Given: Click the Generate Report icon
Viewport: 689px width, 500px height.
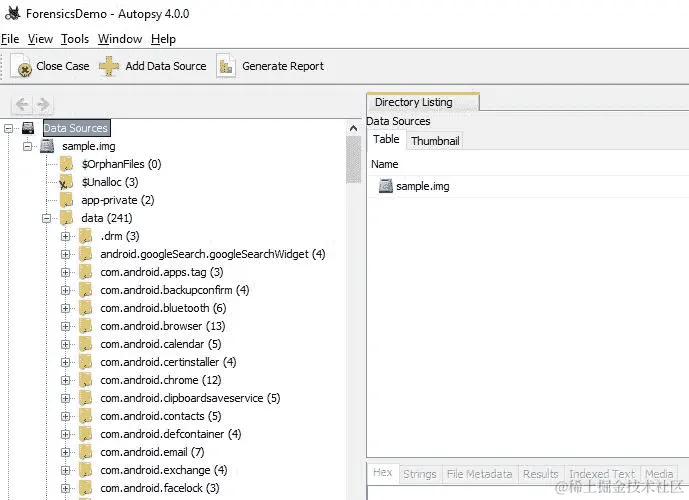Looking at the screenshot, I should tap(226, 66).
